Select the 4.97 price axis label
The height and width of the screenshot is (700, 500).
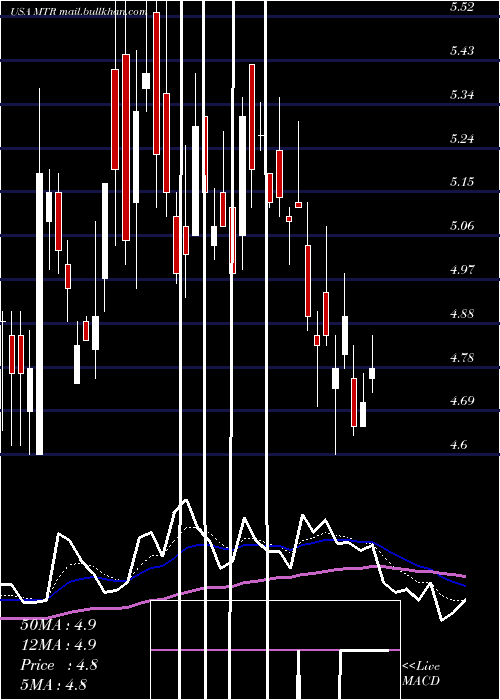pos(462,270)
